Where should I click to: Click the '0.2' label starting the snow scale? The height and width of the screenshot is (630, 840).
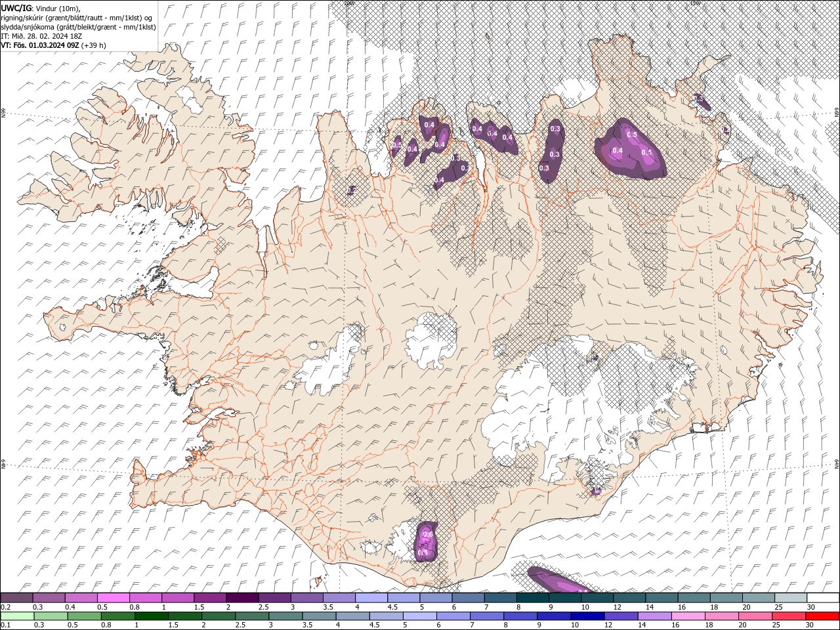[5, 607]
